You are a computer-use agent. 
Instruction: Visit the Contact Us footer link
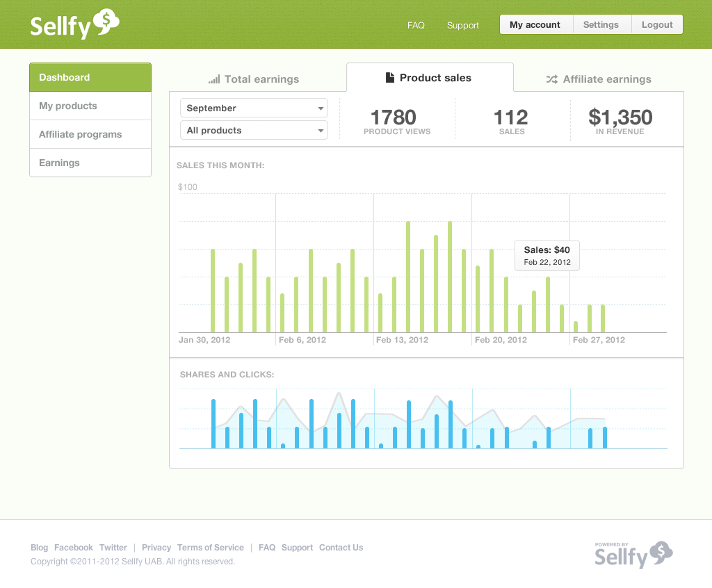(341, 548)
